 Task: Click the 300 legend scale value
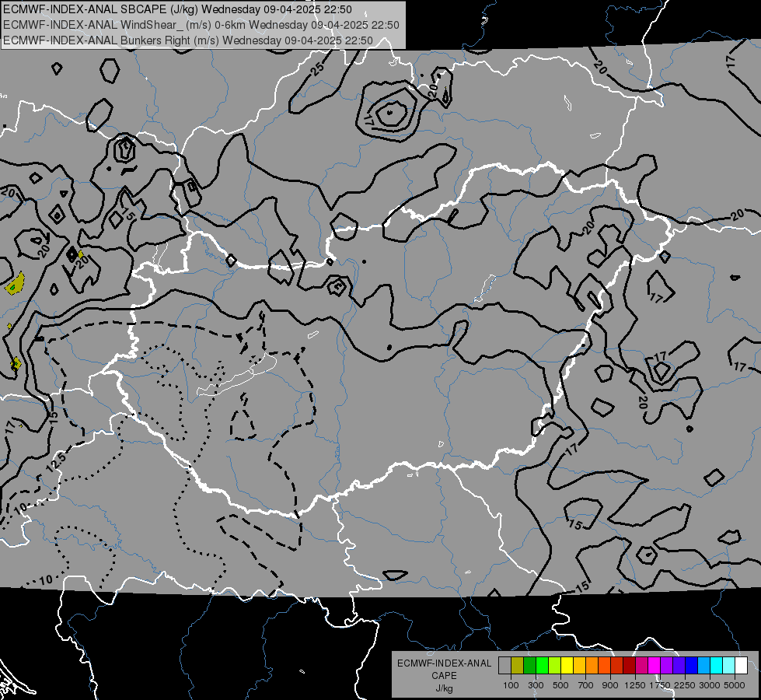[x=536, y=685]
